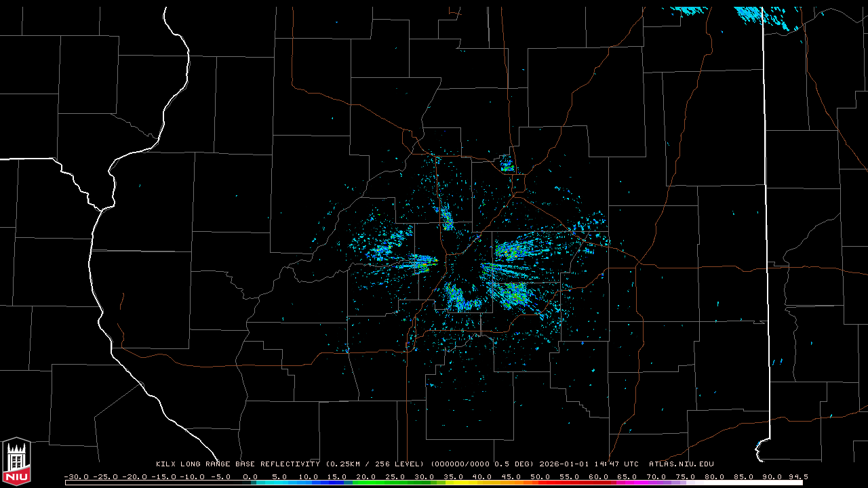Click the 94.5 label at scale end

797,476
